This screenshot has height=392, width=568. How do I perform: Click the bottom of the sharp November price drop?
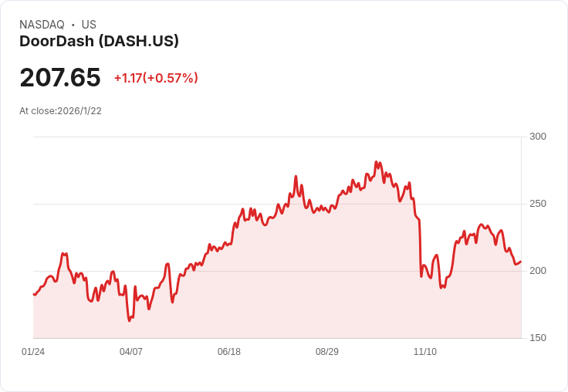coord(421,276)
